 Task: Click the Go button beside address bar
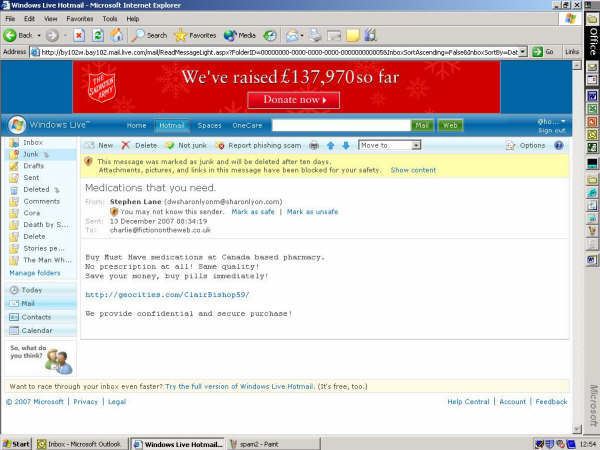coord(543,52)
